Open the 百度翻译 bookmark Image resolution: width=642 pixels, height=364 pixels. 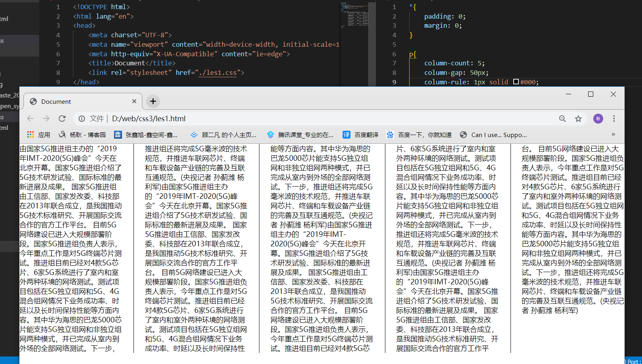(360, 135)
